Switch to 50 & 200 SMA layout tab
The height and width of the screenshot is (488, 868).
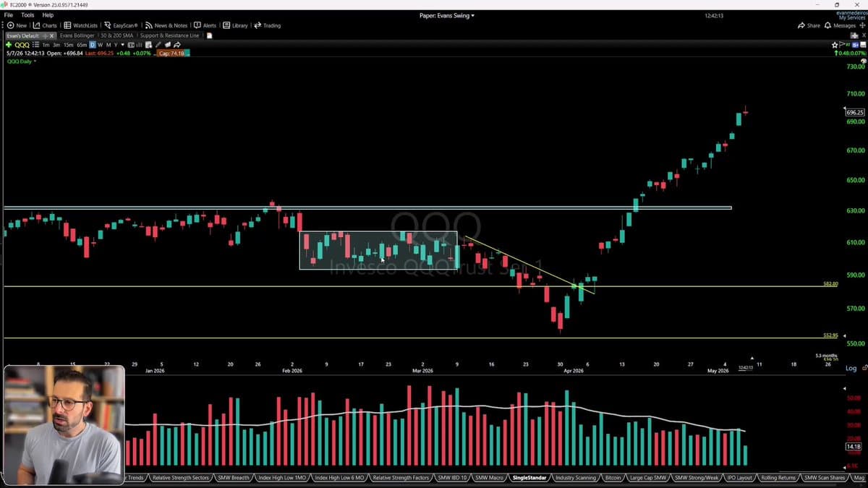[117, 35]
